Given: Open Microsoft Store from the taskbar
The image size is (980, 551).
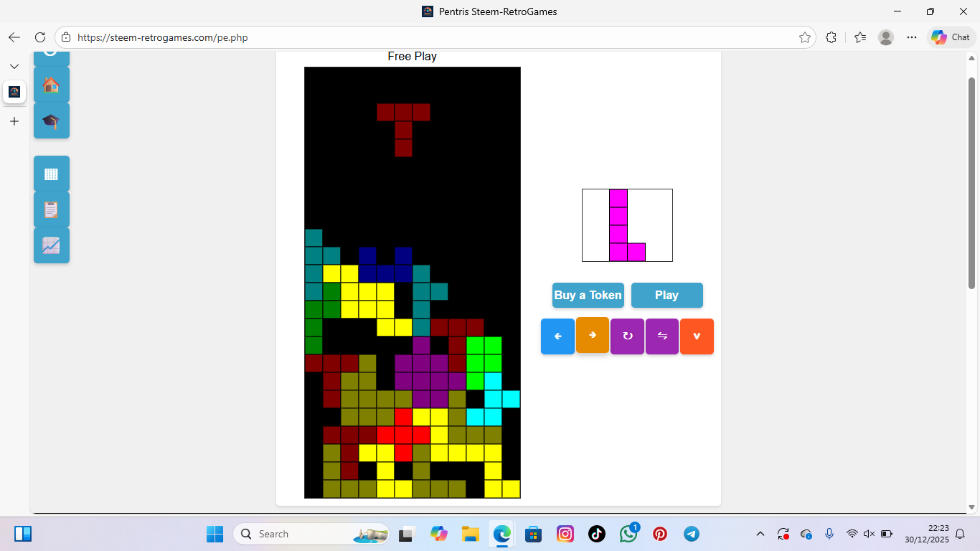Looking at the screenshot, I should (533, 534).
